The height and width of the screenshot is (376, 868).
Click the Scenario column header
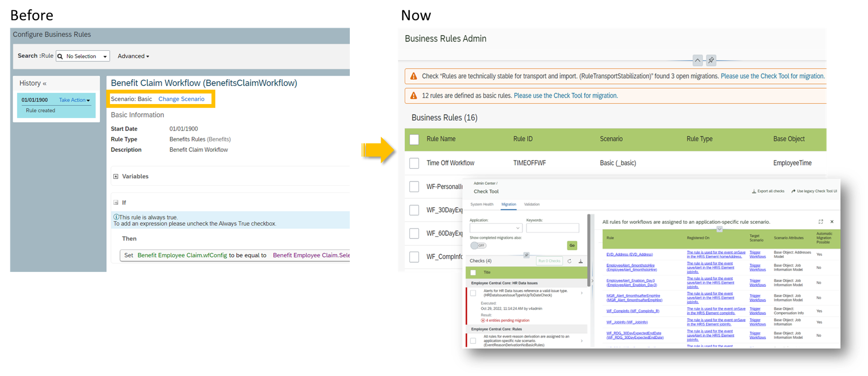[611, 139]
